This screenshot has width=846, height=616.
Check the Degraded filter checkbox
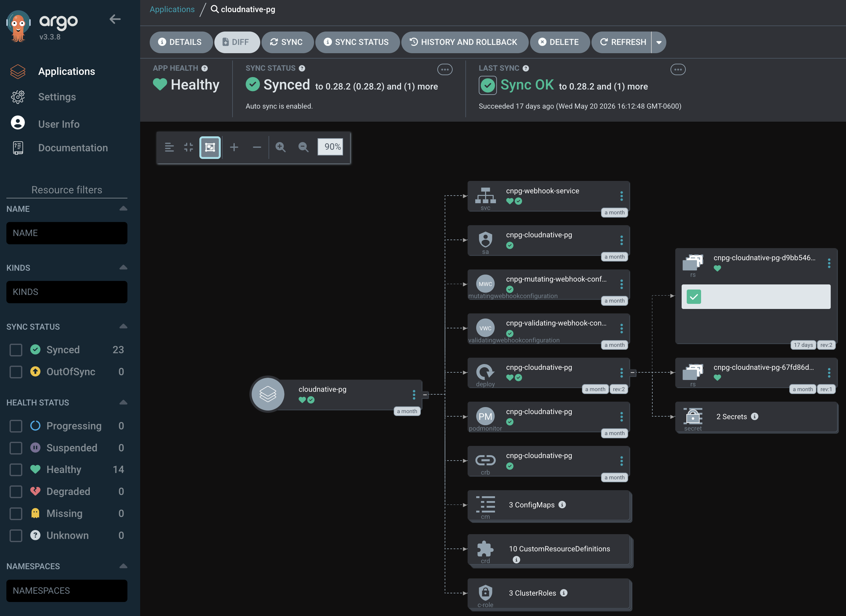coord(16,492)
